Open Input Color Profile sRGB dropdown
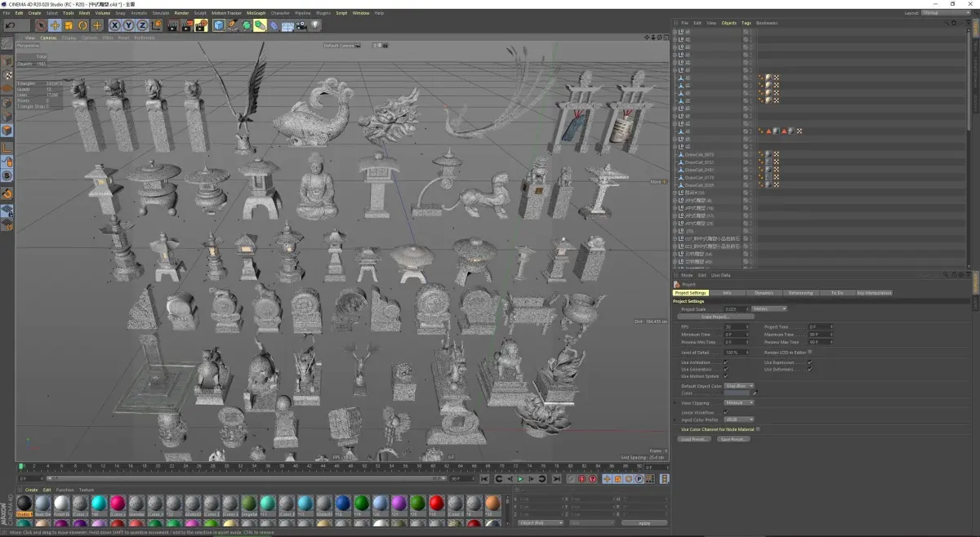The width and height of the screenshot is (980, 537). coord(739,419)
